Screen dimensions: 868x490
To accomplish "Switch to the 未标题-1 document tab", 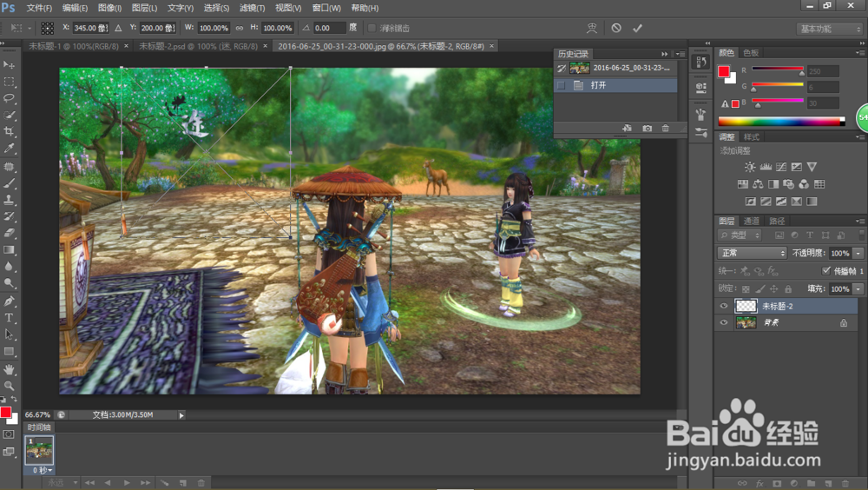I will 74,46.
